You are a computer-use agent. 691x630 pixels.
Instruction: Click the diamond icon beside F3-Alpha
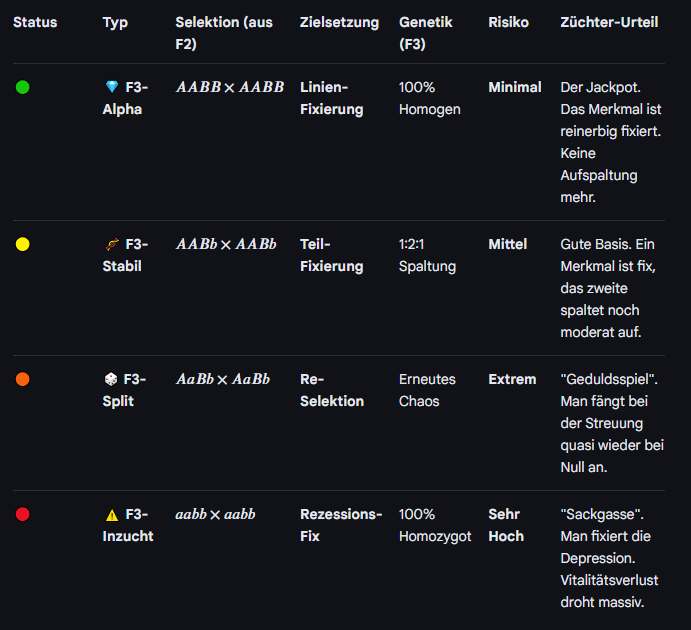(x=112, y=87)
